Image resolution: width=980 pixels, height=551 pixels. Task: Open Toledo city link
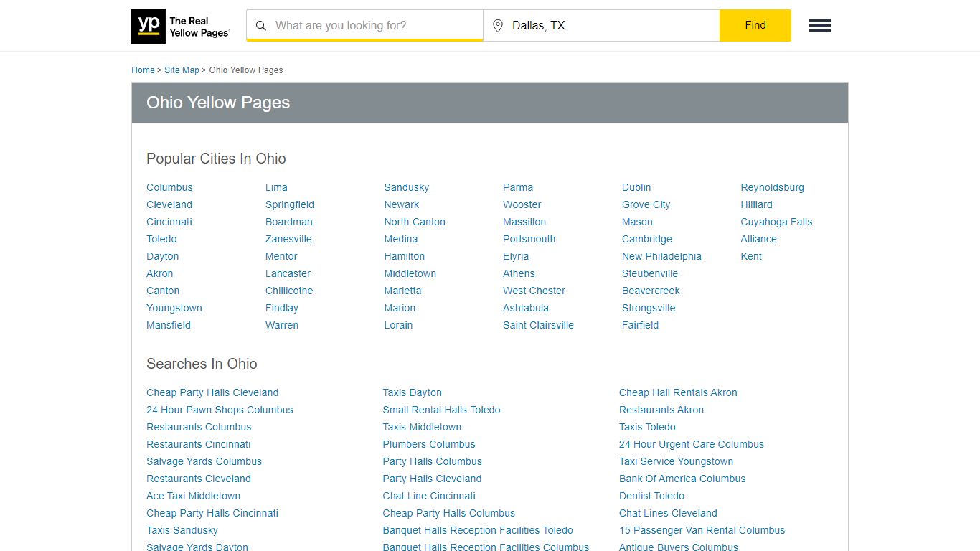pyautogui.click(x=161, y=239)
